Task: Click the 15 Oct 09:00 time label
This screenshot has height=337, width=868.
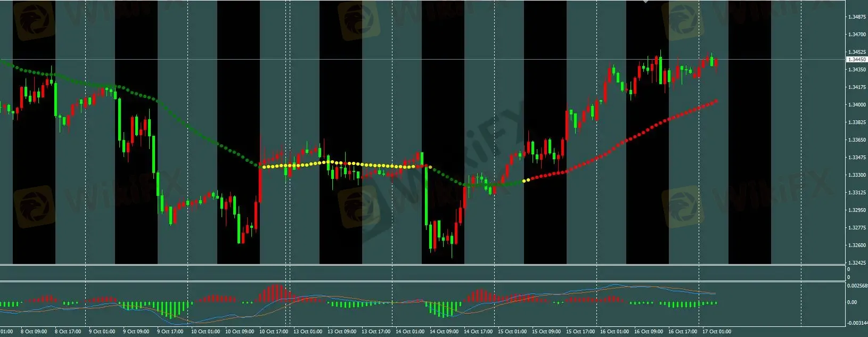Action: click(546, 332)
